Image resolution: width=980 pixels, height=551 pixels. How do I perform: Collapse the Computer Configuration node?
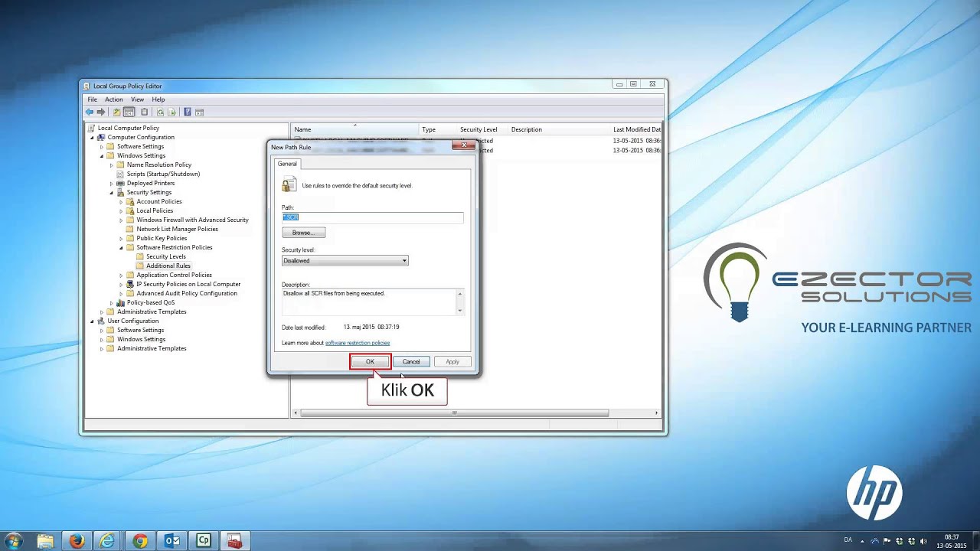[92, 137]
